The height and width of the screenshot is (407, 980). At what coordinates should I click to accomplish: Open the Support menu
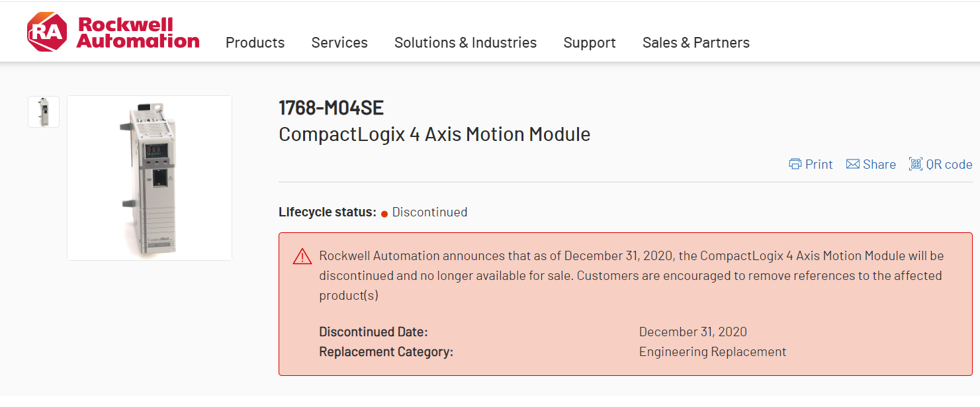tap(590, 43)
